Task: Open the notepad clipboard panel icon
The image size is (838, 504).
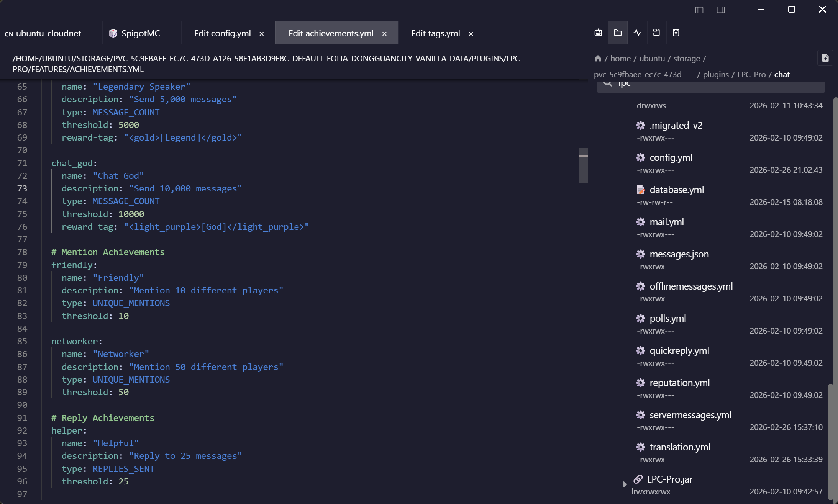Action: pos(676,33)
